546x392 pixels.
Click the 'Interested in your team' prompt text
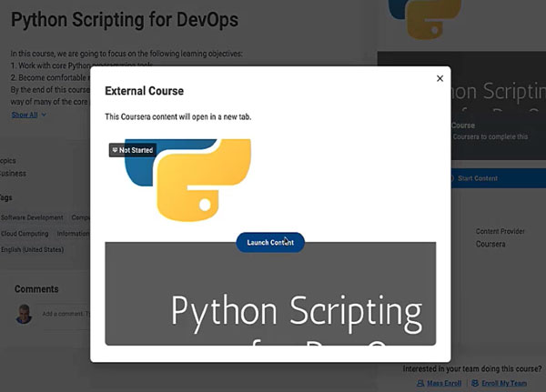(471, 369)
